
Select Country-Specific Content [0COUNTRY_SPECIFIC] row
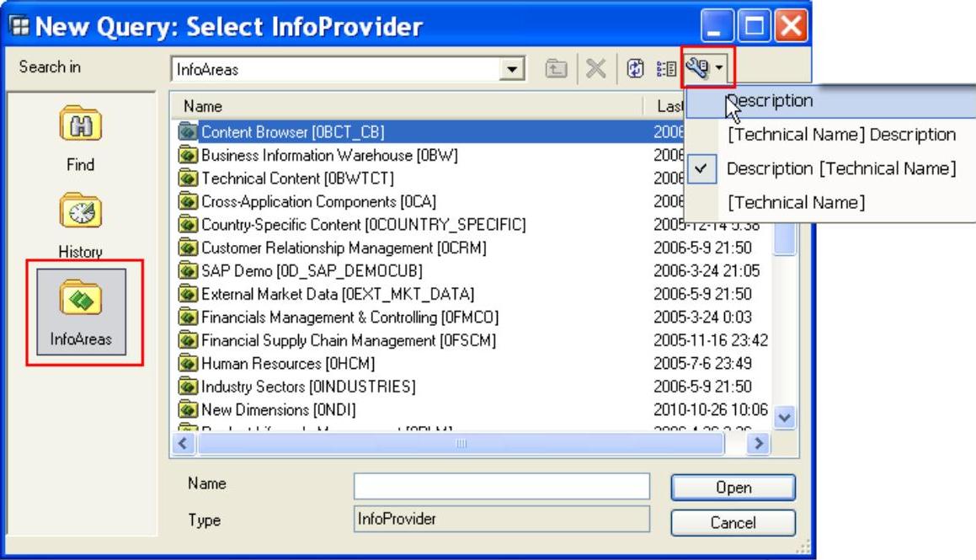[473, 225]
